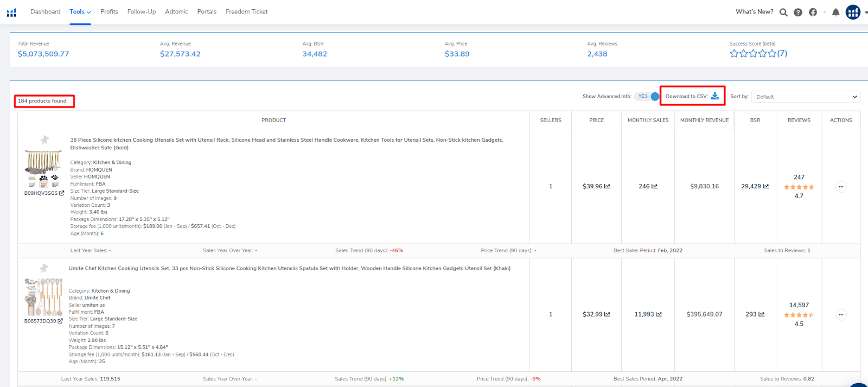Open the search magnifier icon
Screen dimensions: 868x387
pos(783,12)
